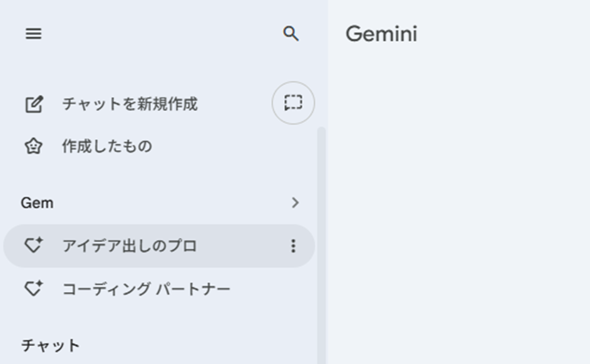Click the search magnifier icon
The width and height of the screenshot is (590, 364).
291,34
